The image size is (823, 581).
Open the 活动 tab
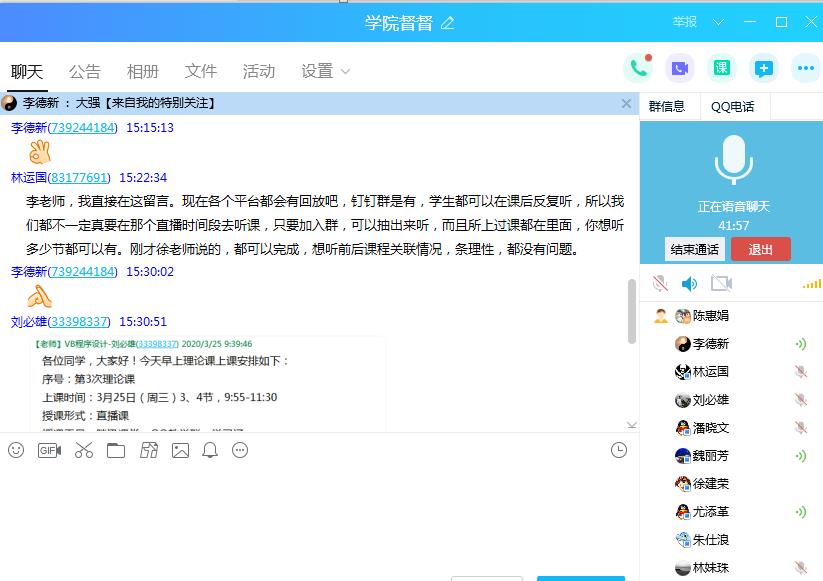(259, 71)
